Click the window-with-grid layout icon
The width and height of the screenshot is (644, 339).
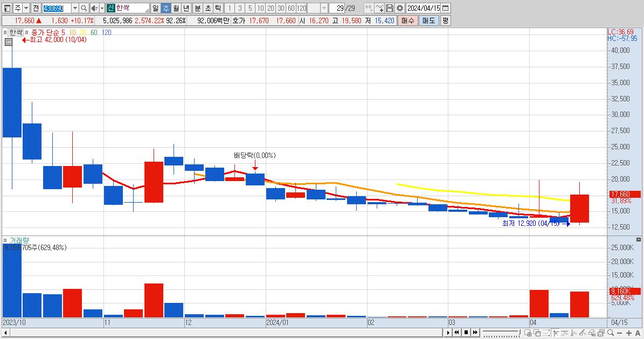pyautogui.click(x=528, y=333)
